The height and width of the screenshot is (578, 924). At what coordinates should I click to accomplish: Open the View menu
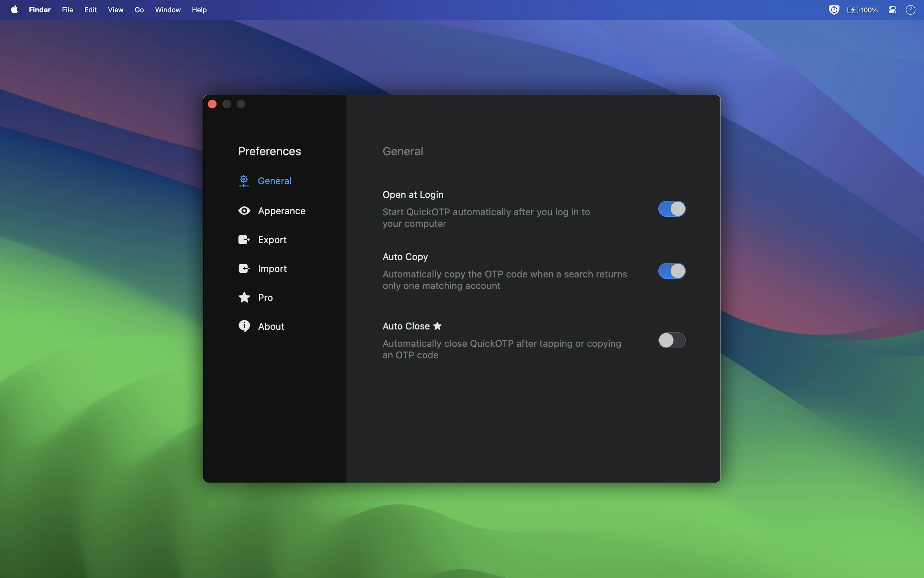click(x=116, y=10)
